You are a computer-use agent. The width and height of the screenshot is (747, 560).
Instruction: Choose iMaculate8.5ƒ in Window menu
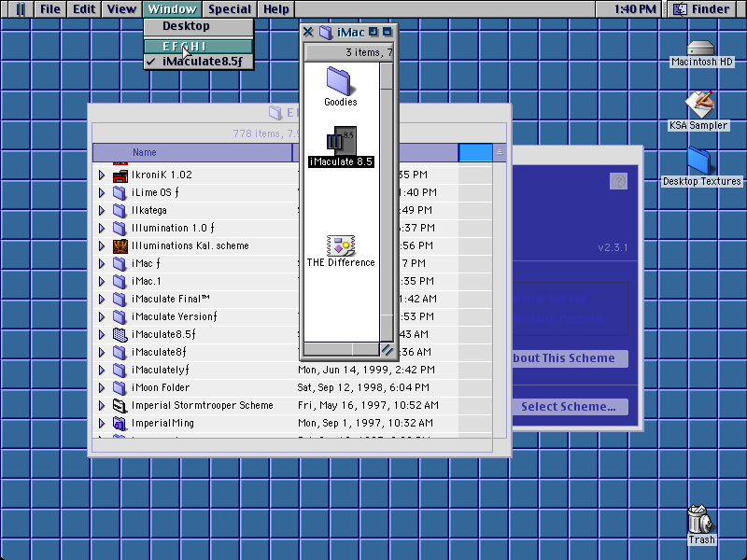[199, 62]
